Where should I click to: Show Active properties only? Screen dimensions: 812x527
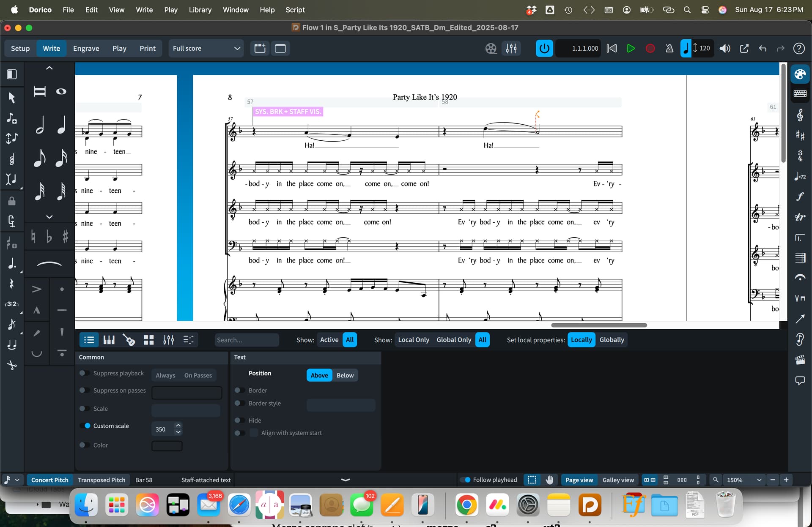click(329, 340)
